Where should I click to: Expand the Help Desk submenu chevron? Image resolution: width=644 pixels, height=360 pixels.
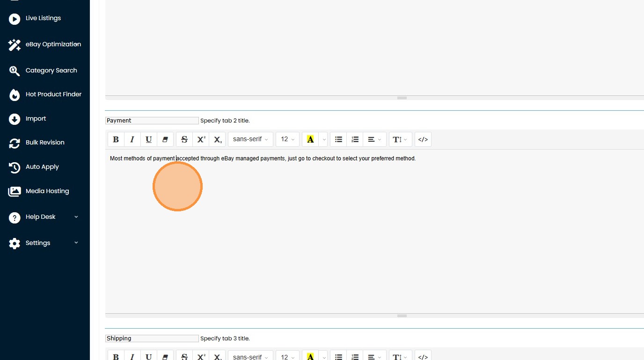click(76, 217)
